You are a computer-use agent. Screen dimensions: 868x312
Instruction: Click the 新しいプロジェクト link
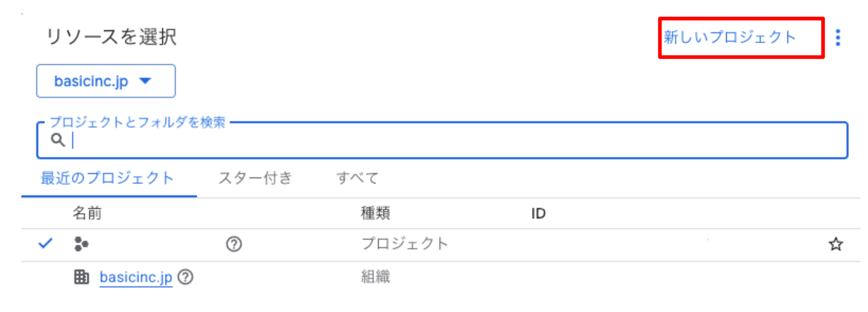729,37
